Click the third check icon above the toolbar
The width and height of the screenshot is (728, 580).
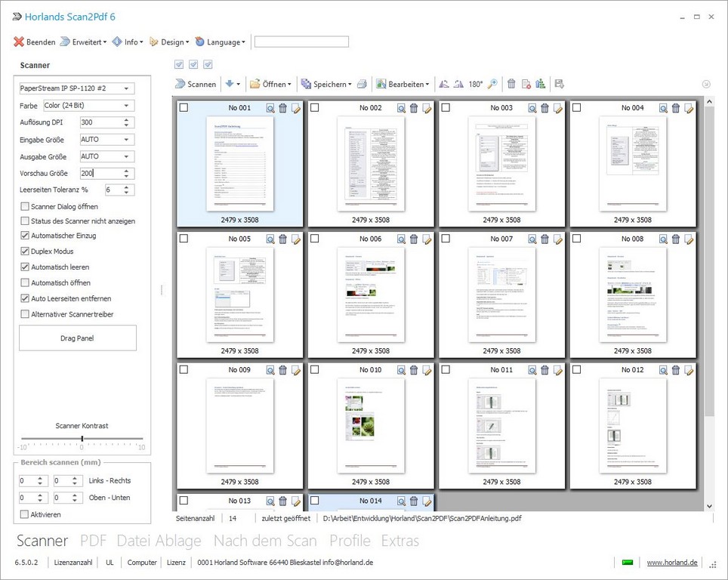pos(208,64)
